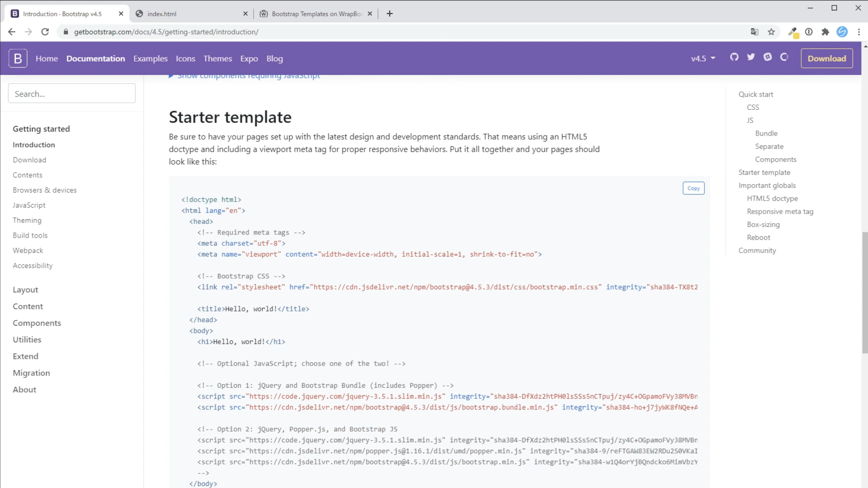Open Examples in the navbar

(150, 58)
